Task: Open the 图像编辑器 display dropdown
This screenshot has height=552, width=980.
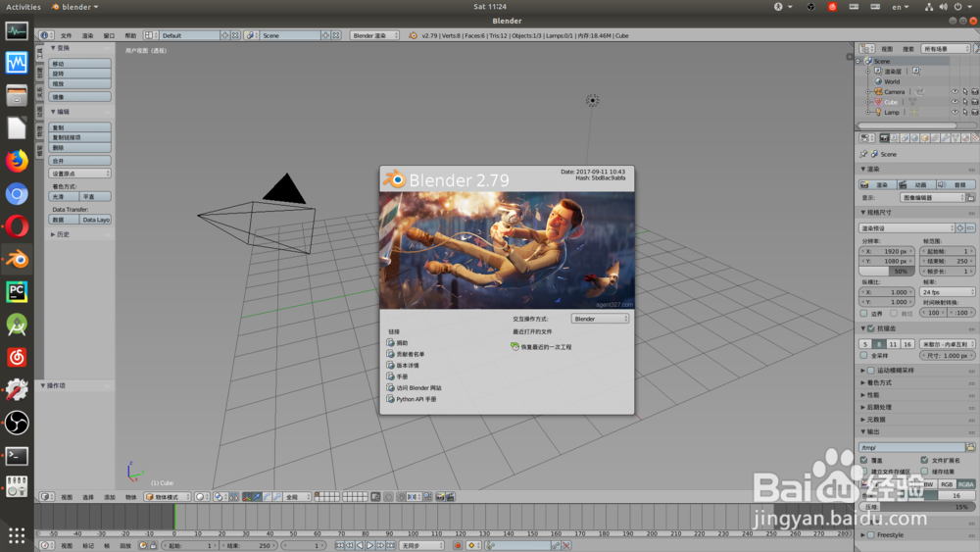Action: (933, 197)
